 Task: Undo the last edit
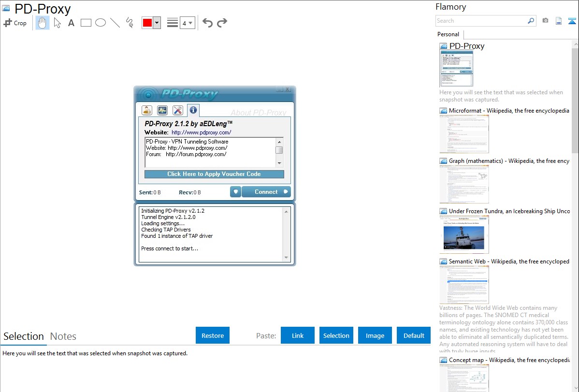(207, 23)
